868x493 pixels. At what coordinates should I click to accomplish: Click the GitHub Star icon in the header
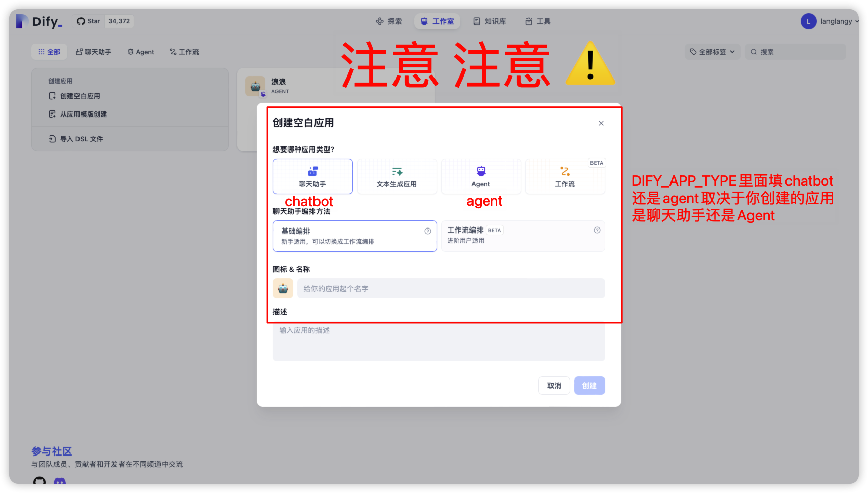point(81,21)
